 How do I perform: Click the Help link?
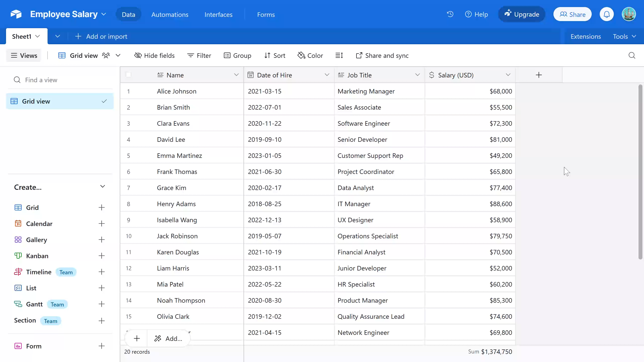476,14
